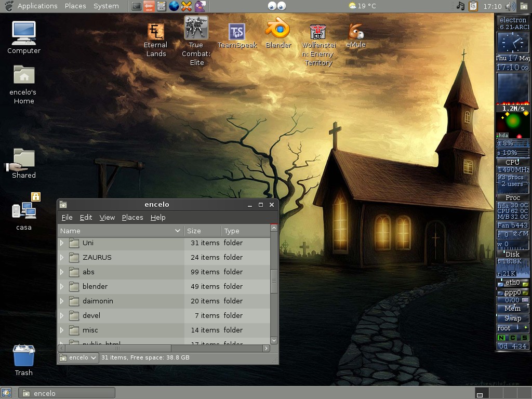Open the clipboard manager tray icon

tap(473, 6)
